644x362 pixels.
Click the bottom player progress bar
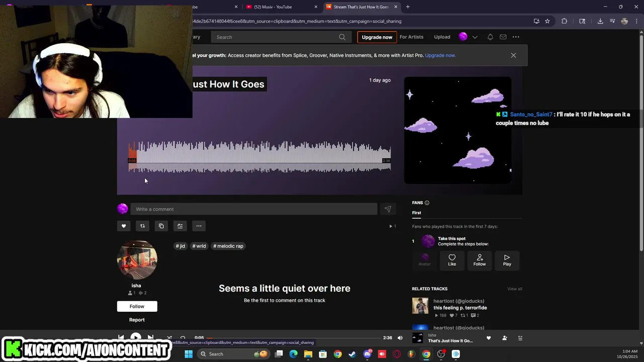coord(293,338)
